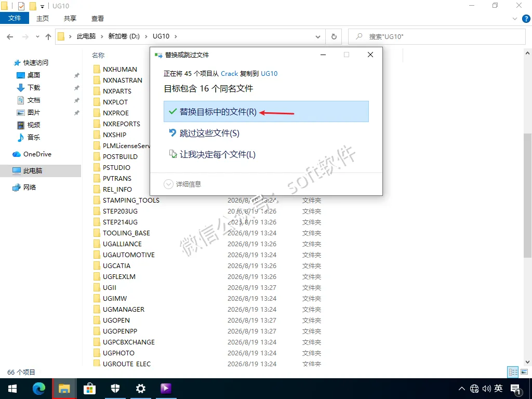
Task: Select the POSTBUILD folder icon
Action: pyautogui.click(x=97, y=156)
